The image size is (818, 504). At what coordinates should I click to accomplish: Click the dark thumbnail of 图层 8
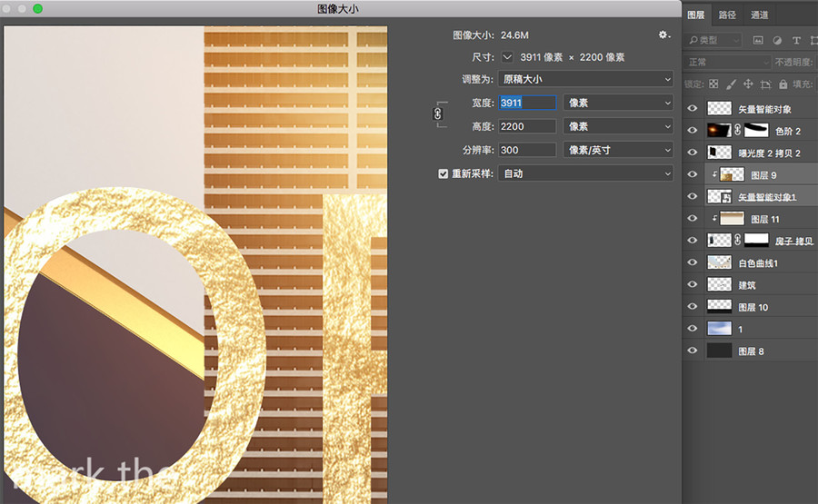click(720, 351)
